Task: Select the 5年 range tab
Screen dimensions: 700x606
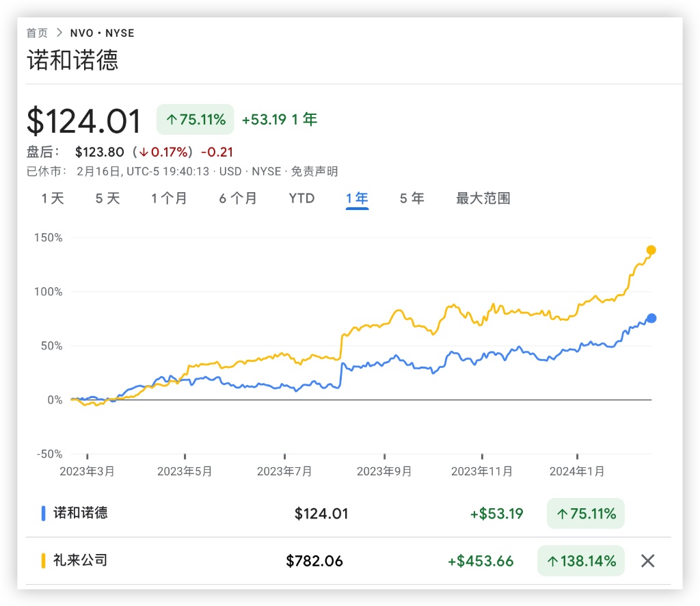Action: (412, 198)
